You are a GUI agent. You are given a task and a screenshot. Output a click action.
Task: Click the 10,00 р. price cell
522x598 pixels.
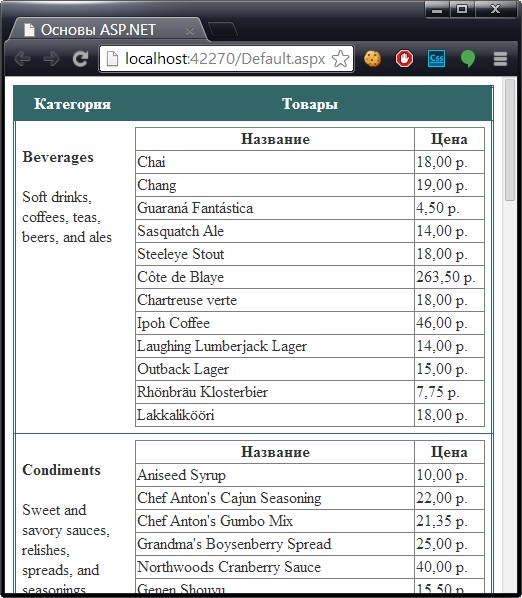[x=450, y=475]
